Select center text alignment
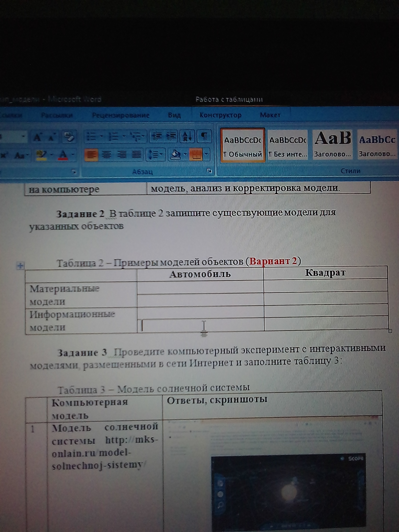This screenshot has width=399, height=532. coord(107,155)
